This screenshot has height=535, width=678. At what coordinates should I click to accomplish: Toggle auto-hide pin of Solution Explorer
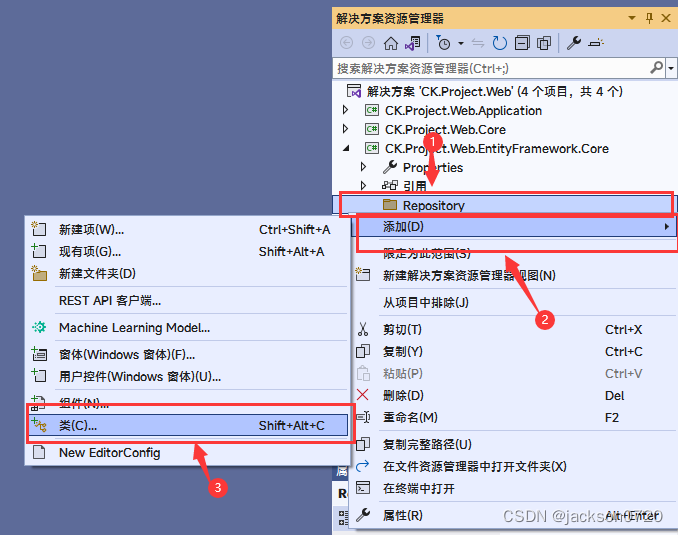[649, 18]
